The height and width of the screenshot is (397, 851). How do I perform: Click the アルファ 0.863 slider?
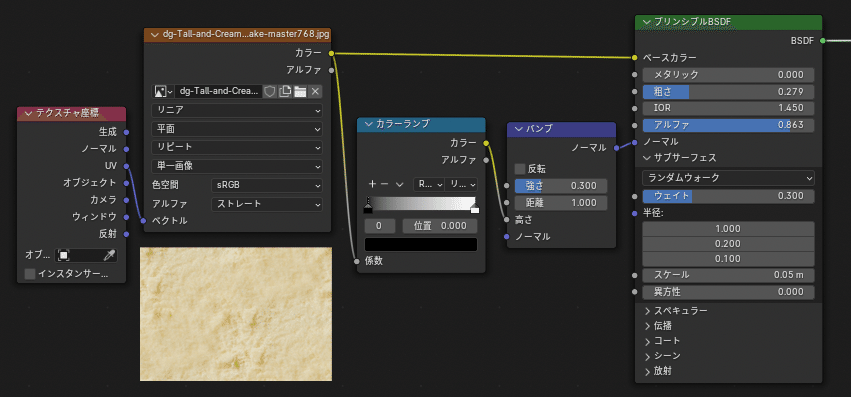(x=728, y=125)
